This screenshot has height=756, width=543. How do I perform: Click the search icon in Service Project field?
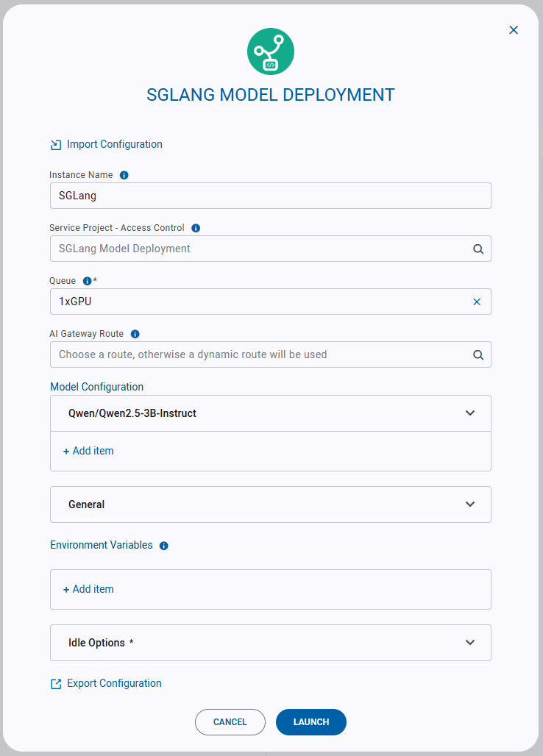[x=478, y=249]
